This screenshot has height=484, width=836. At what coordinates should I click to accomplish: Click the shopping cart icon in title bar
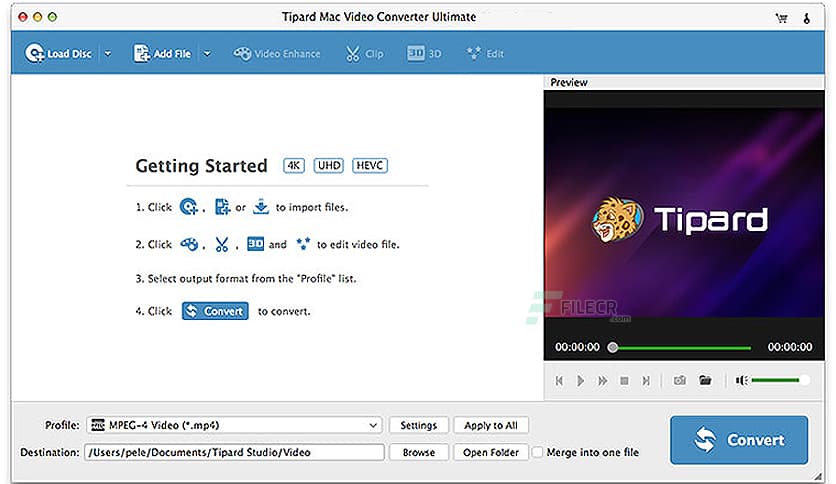pos(782,19)
